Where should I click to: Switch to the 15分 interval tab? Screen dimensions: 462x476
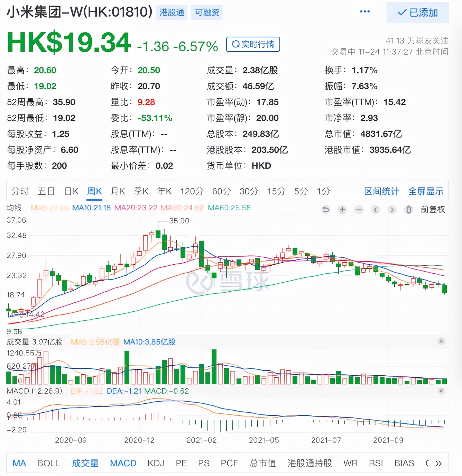276,191
